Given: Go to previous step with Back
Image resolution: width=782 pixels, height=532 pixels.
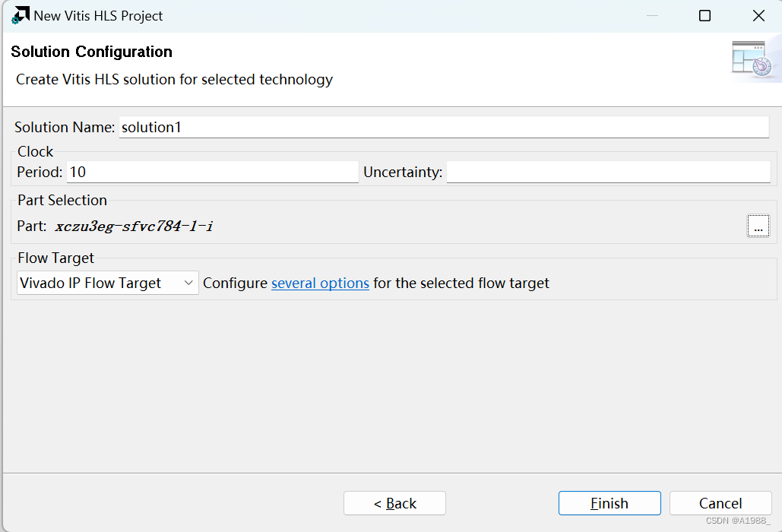Looking at the screenshot, I should pyautogui.click(x=394, y=503).
